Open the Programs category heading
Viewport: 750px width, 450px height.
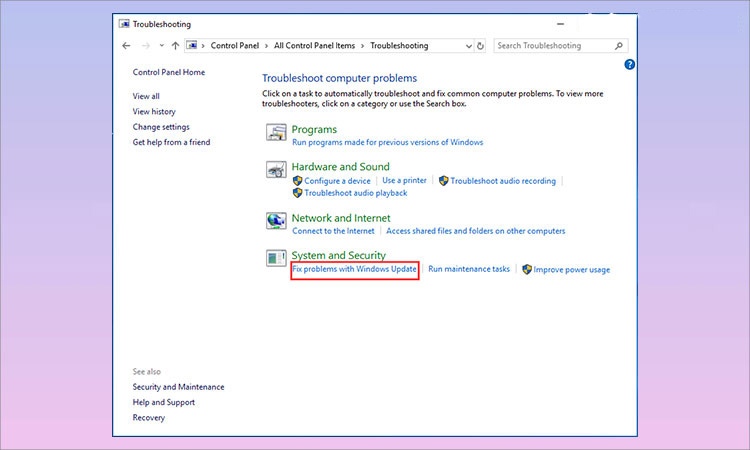point(314,130)
